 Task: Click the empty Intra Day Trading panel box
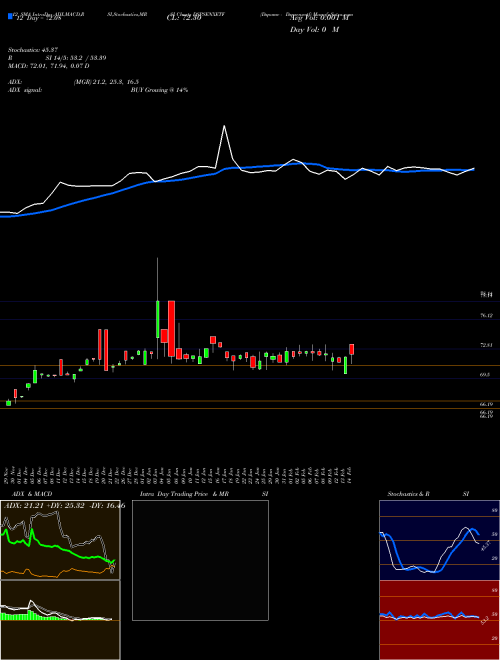pos(200,560)
